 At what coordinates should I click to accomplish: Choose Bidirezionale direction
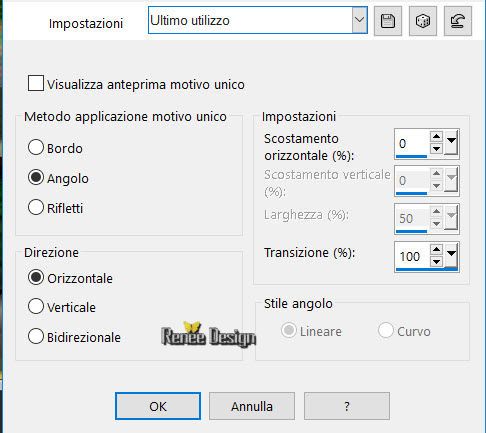pyautogui.click(x=36, y=336)
